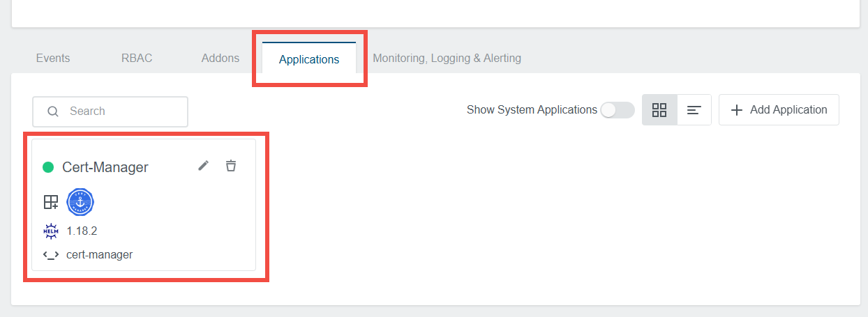Delete Cert-Manager using the trash icon
The height and width of the screenshot is (317, 868).
click(x=231, y=166)
